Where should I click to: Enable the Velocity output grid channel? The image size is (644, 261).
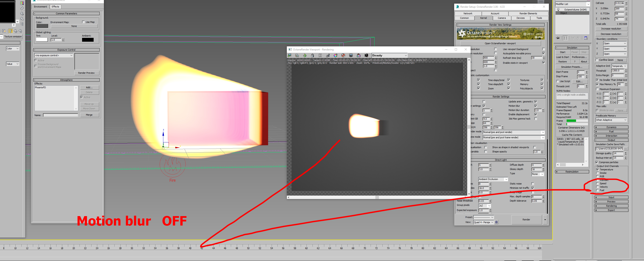(597, 187)
